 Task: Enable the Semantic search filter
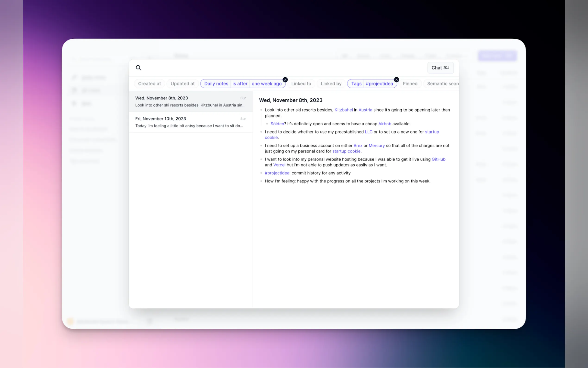(442, 83)
